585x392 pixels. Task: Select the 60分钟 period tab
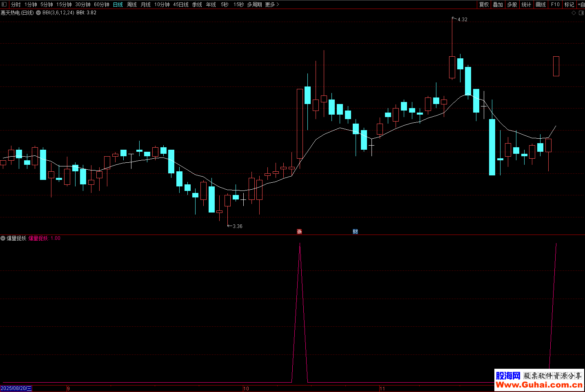(101, 4)
